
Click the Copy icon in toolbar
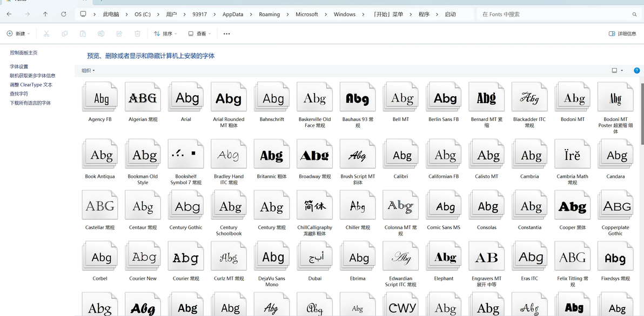point(64,33)
